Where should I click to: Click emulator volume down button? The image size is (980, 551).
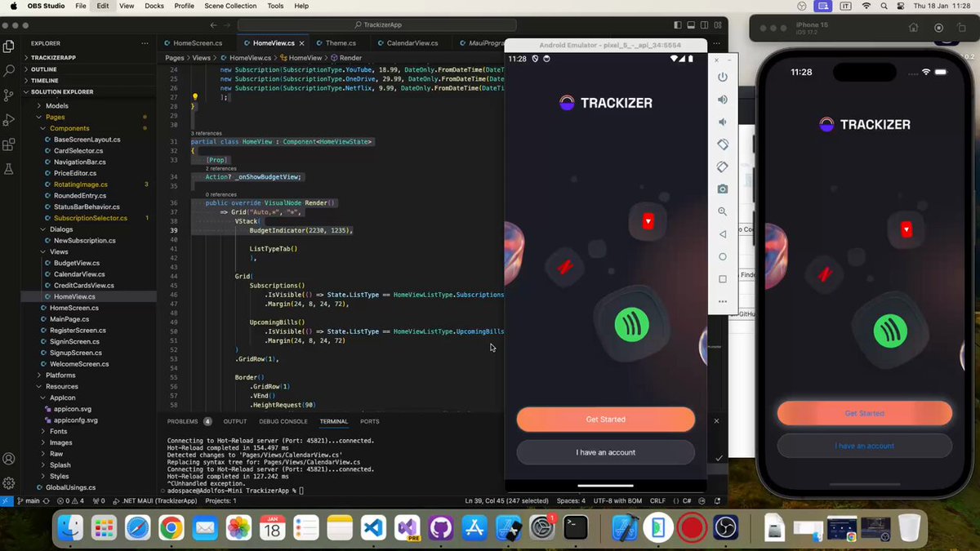[722, 122]
